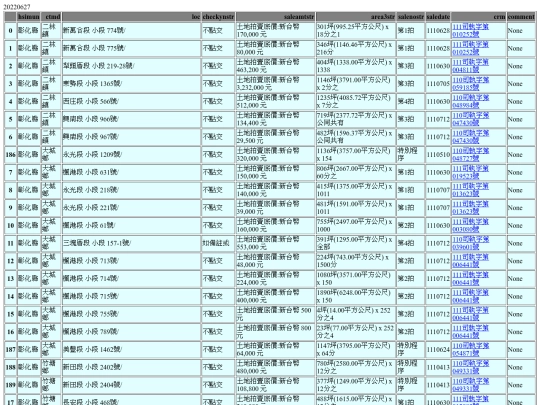This screenshot has width=540, height=405.
Task: Select the location cell with 219-28號
Action: pos(132,66)
